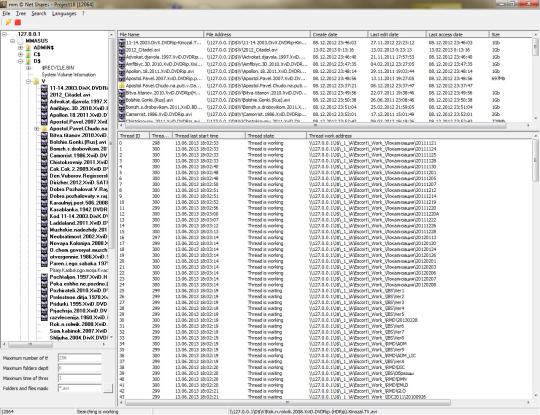
Task: Open the File menu
Action: [6, 13]
